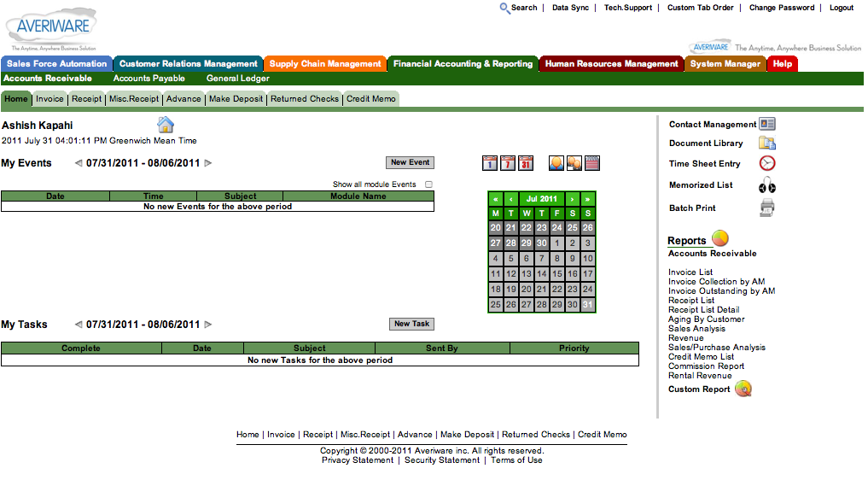The width and height of the screenshot is (868, 480).
Task: Open the Misc.Receipt tab
Action: [134, 99]
